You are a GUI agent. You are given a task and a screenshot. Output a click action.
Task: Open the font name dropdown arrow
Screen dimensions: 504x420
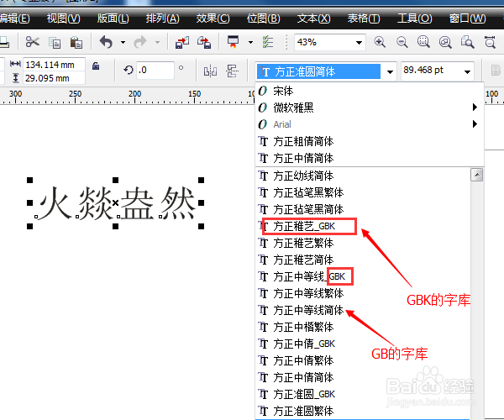coord(390,71)
